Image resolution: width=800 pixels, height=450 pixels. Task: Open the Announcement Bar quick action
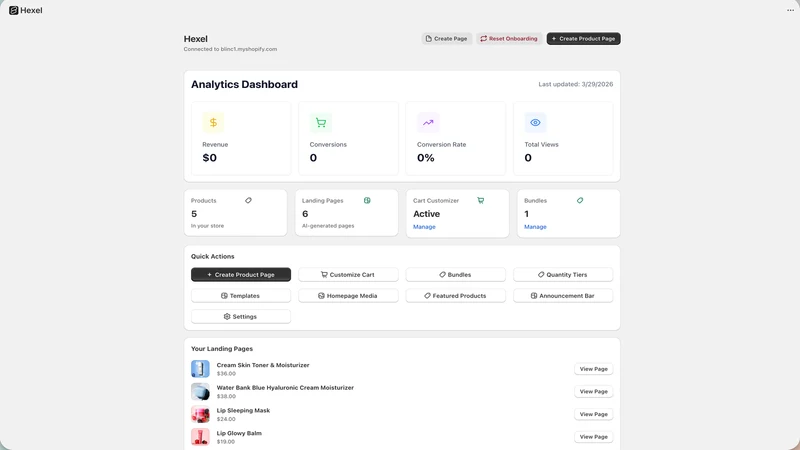563,296
